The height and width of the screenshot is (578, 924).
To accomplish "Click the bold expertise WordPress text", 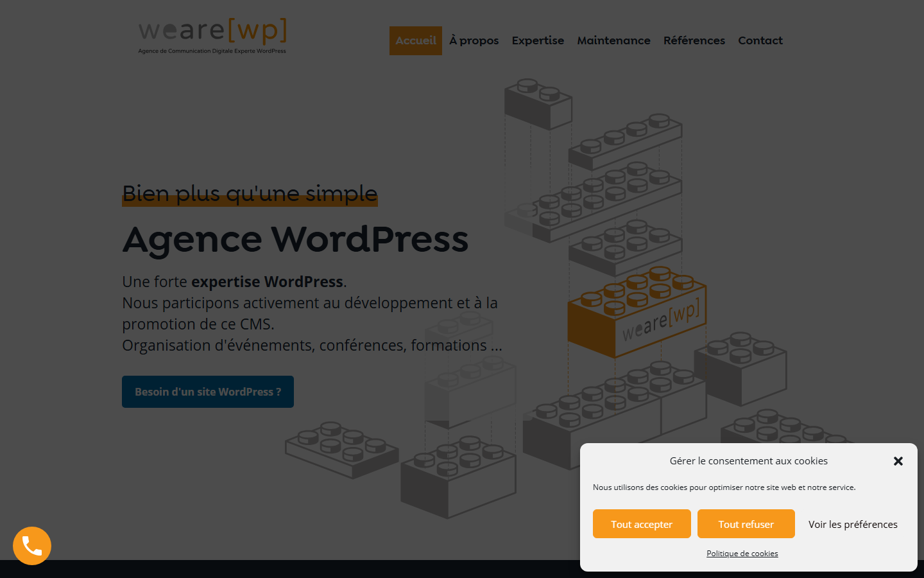I will [267, 281].
